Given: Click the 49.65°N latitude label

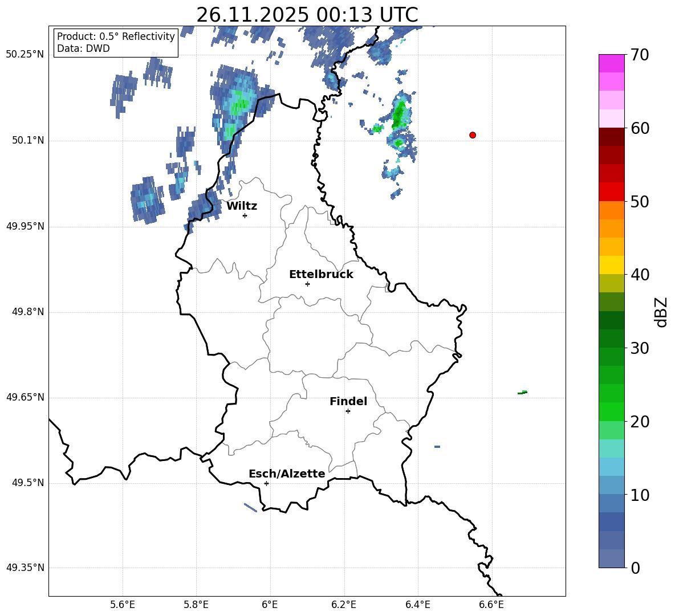Looking at the screenshot, I should [25, 397].
